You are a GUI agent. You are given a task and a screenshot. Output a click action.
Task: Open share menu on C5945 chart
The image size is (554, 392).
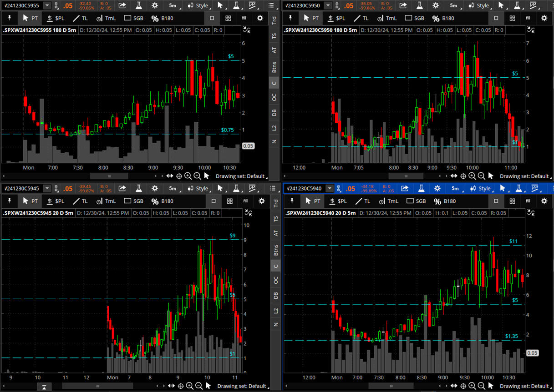[122, 188]
